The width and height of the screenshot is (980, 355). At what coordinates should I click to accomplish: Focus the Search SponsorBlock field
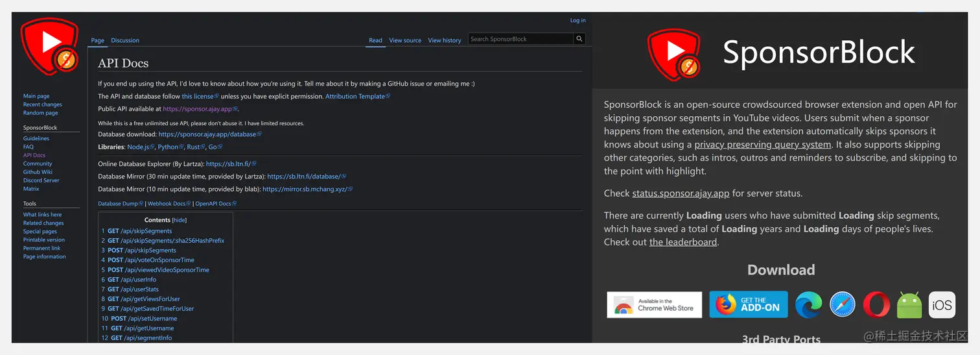pos(521,39)
